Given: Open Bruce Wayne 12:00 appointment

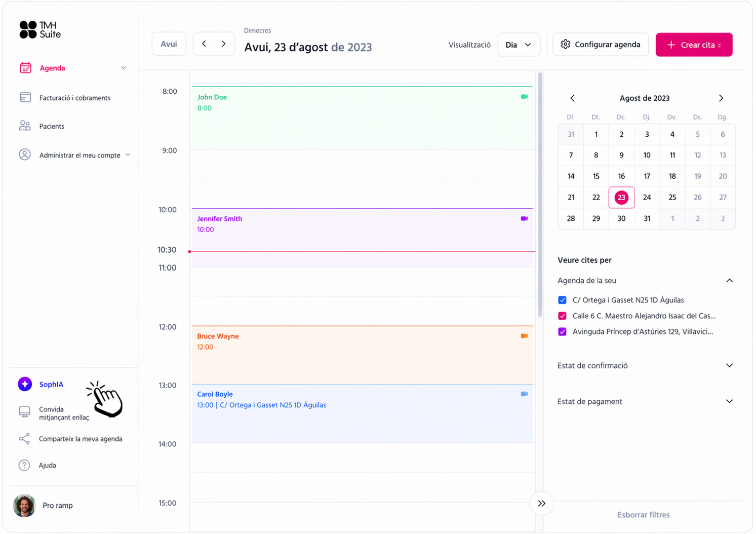Looking at the screenshot, I should 363,355.
